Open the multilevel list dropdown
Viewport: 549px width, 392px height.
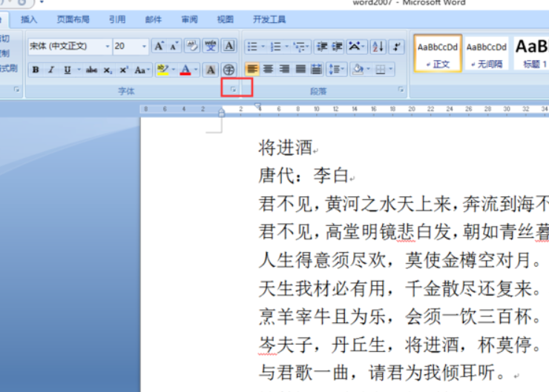[x=301, y=47]
